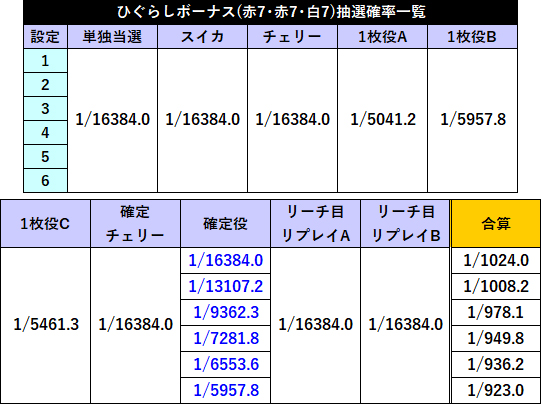The height and width of the screenshot is (404, 541).
Task: Click 1/16384.0 under リーチ目リプレイB
Action: 406,325
